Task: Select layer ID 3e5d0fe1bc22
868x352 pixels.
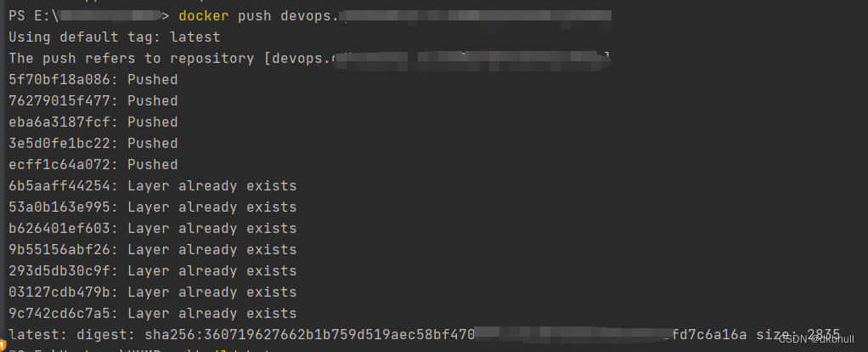Action: [59, 144]
